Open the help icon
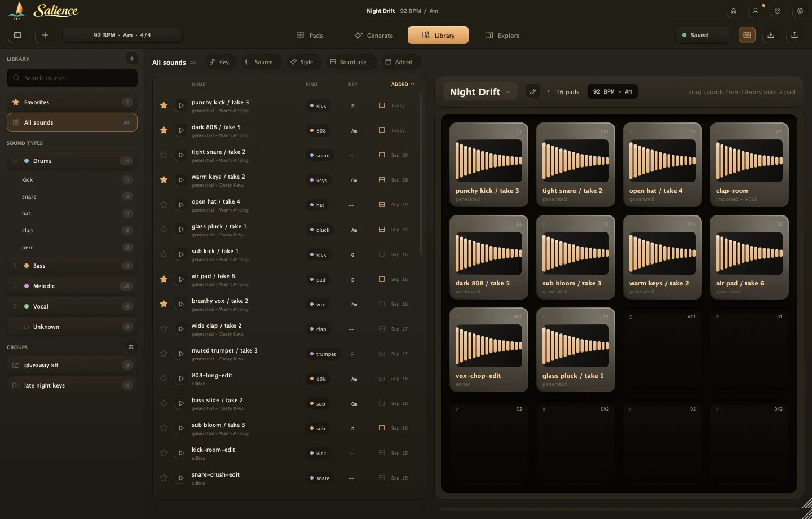812x519 pixels. click(778, 11)
